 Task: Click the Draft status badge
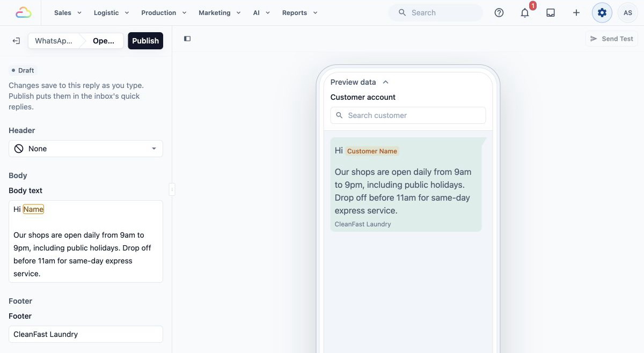click(x=23, y=70)
